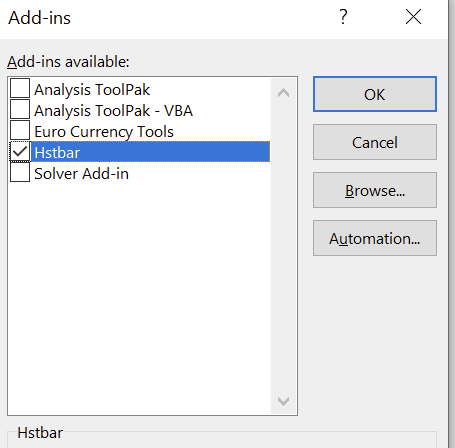Select the highlighted Hstbar list row
This screenshot has width=455, height=448.
[150, 152]
